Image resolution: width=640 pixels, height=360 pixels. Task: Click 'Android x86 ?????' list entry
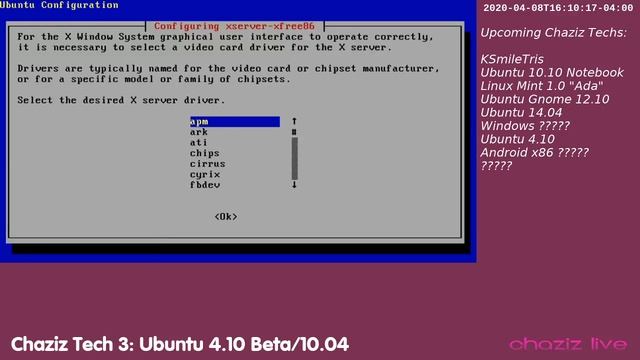534,153
